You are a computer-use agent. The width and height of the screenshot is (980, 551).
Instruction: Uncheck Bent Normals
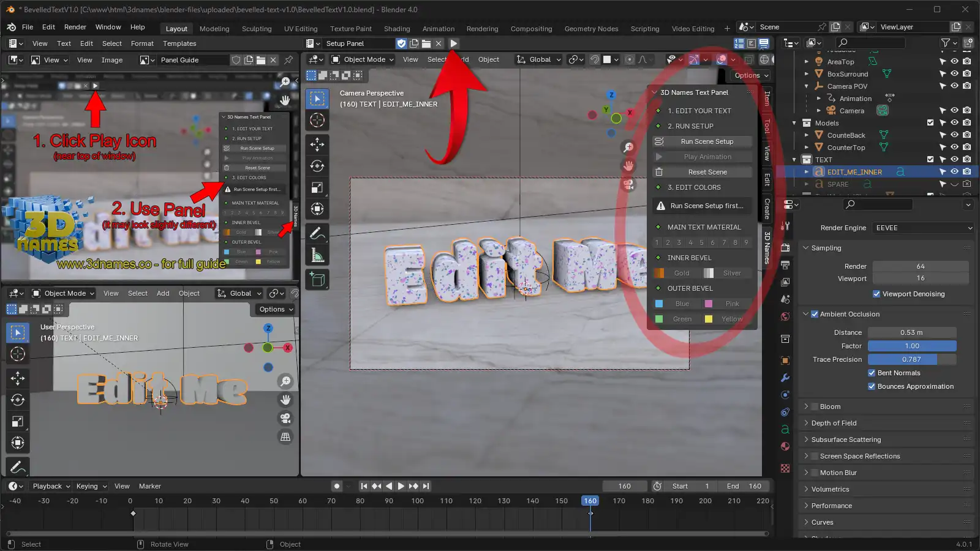point(872,373)
